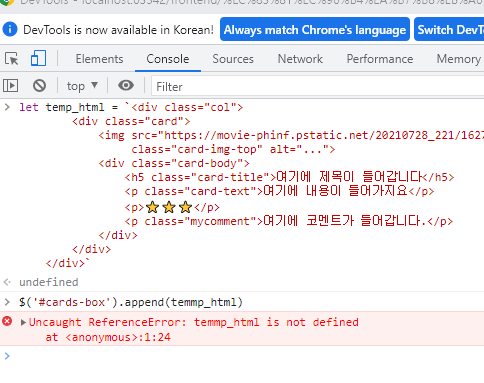484x383 pixels.
Task: Select the Console tab
Action: pos(168,59)
